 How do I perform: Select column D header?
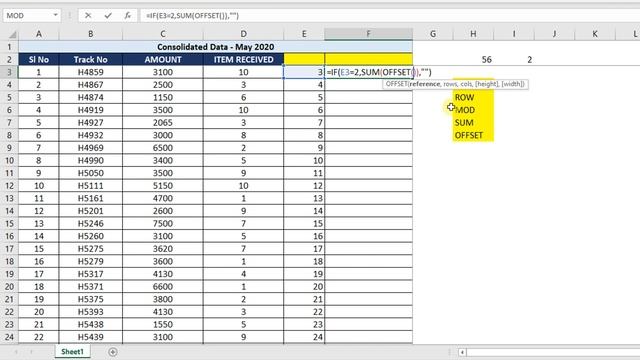coord(243,34)
